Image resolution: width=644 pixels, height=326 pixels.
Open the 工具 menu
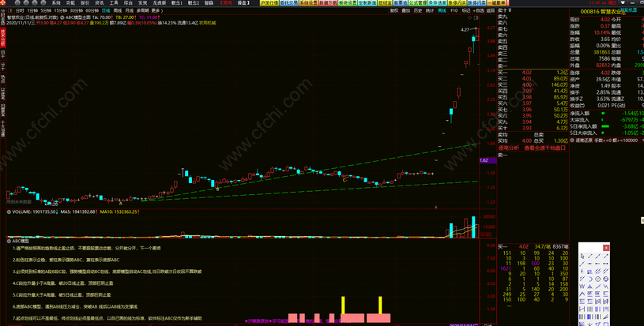[114, 3]
